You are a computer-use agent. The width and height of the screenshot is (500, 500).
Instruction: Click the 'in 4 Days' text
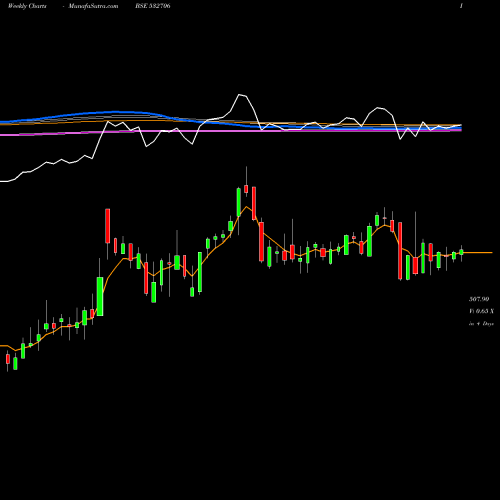coord(481,323)
